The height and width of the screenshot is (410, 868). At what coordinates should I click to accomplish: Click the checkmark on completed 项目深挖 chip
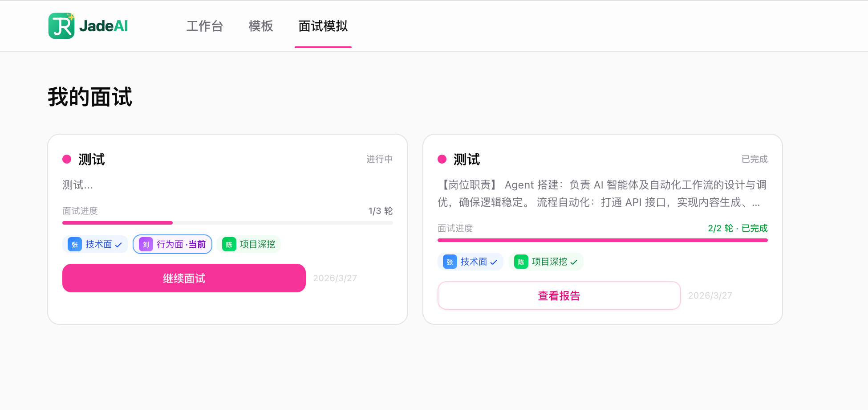pos(574,262)
